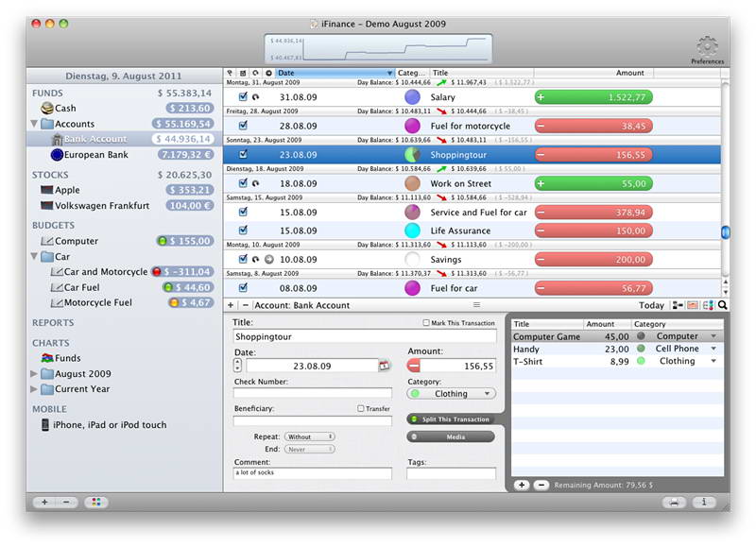Click the colored category list icon

click(708, 305)
